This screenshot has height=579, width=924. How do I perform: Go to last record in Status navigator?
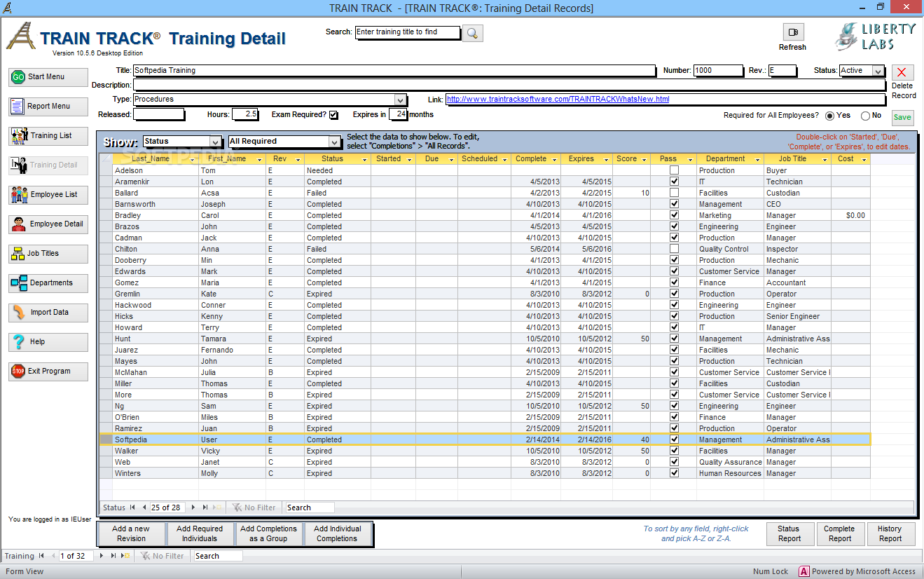205,508
